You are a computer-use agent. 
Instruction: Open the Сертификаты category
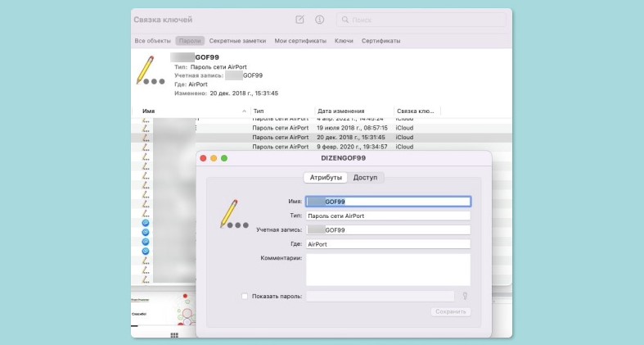click(381, 41)
